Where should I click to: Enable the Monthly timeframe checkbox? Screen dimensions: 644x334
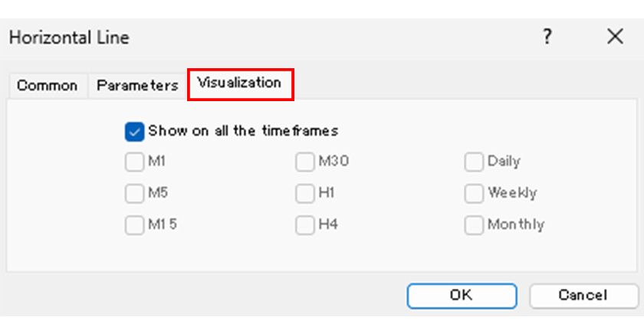pos(474,225)
